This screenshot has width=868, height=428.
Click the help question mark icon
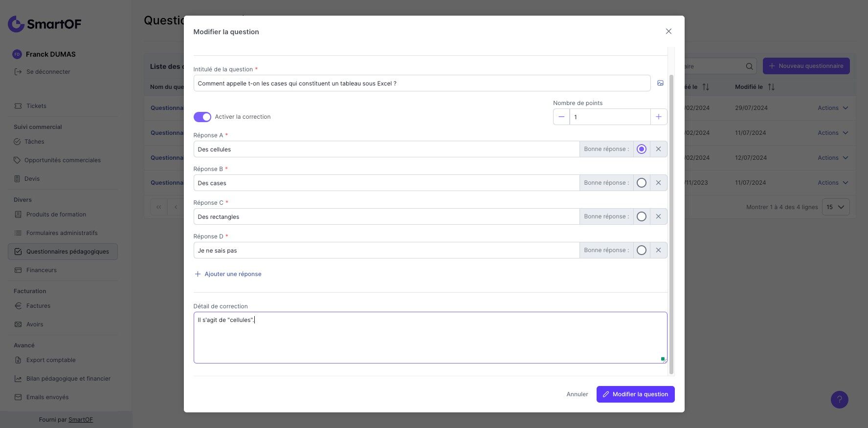point(839,399)
